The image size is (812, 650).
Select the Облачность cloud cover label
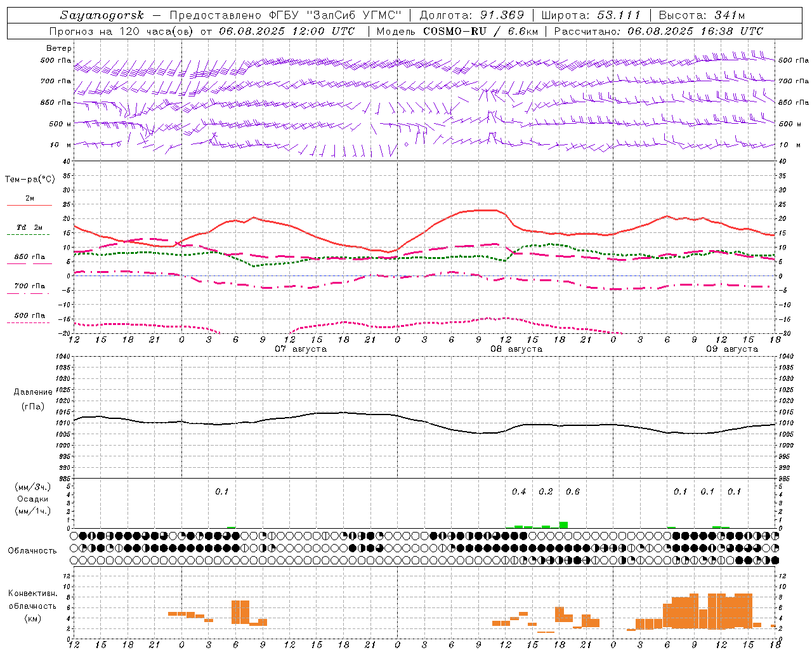[32, 551]
